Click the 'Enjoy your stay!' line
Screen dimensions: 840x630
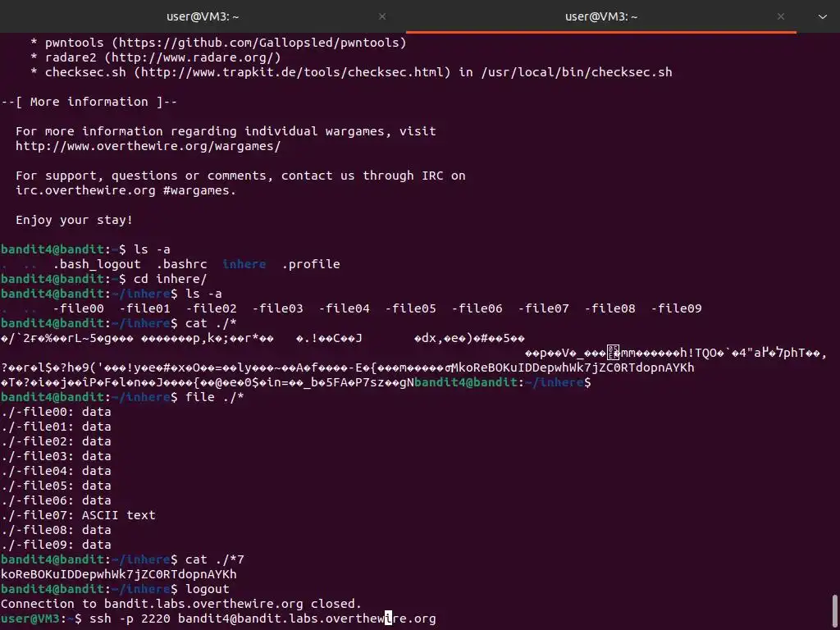[74, 220]
